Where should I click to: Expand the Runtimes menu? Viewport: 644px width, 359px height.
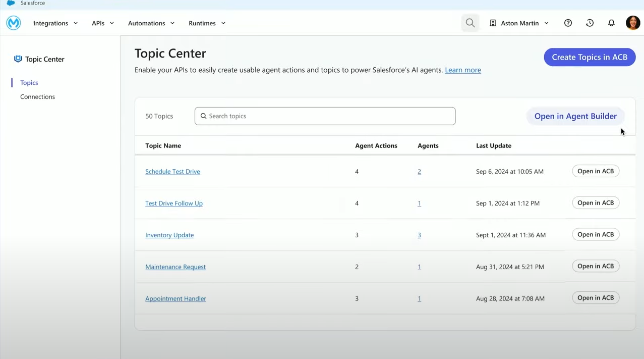[x=207, y=23]
